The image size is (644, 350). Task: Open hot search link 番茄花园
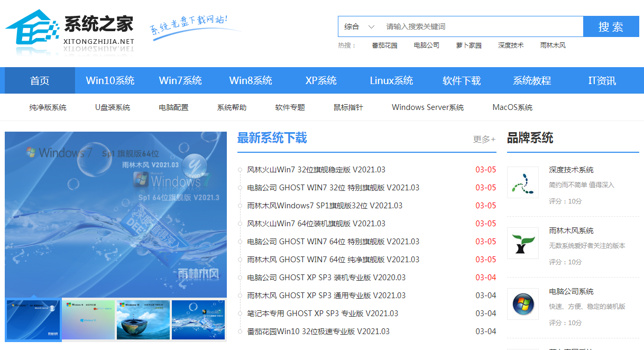[x=384, y=45]
